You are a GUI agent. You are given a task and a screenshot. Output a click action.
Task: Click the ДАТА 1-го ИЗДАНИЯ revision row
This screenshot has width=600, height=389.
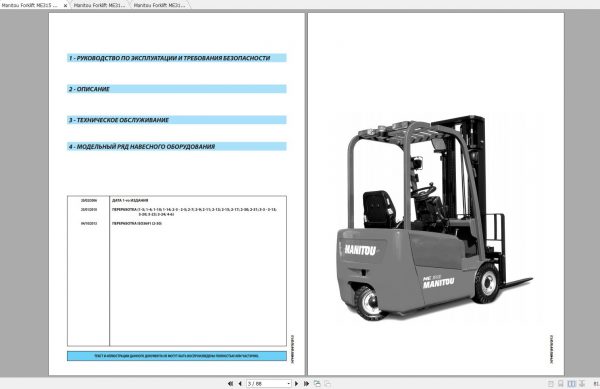[130, 200]
